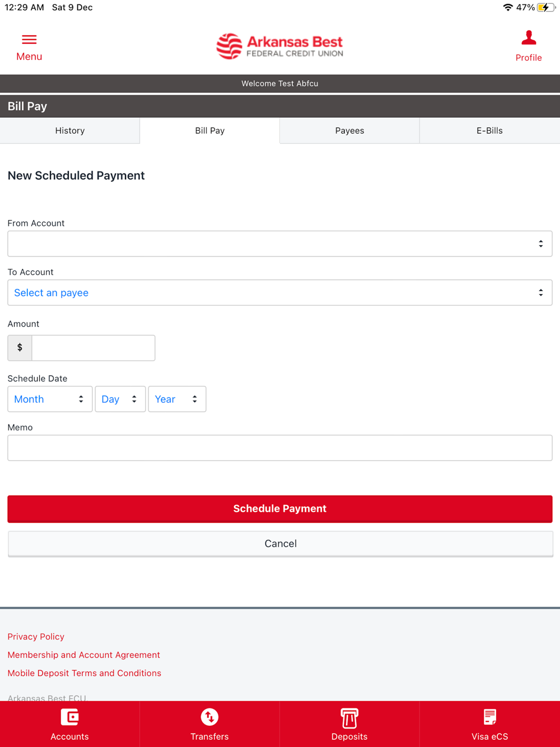Tap the New Scheduled Payment heading
This screenshot has height=747, width=560.
[x=76, y=176]
